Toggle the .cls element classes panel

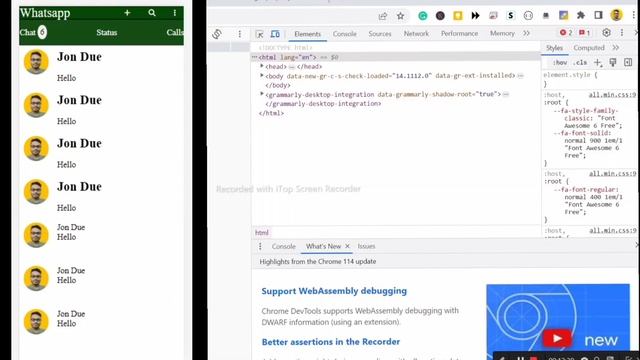click(580, 62)
